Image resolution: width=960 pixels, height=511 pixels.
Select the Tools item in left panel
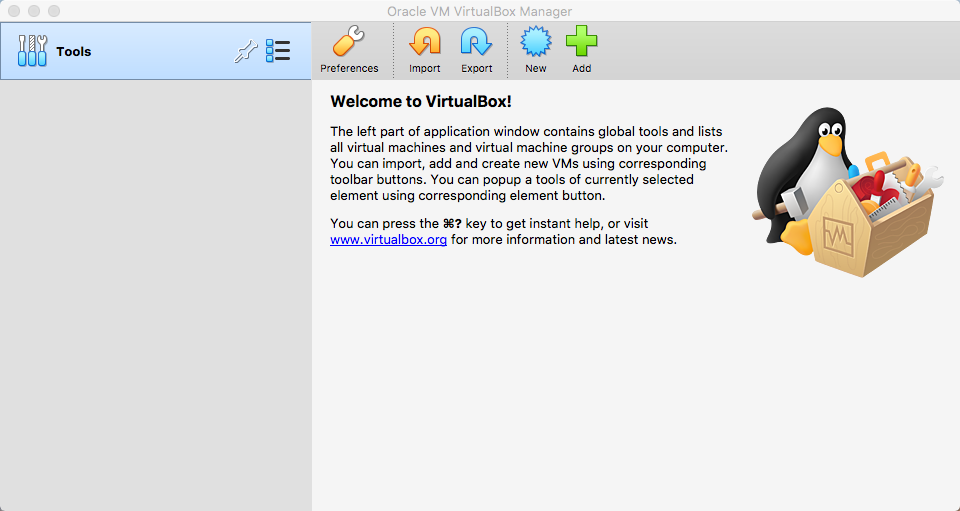tap(156, 51)
